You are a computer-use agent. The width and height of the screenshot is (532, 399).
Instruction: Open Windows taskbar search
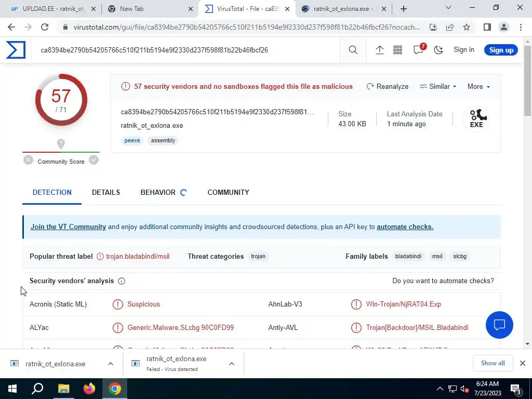(37, 389)
